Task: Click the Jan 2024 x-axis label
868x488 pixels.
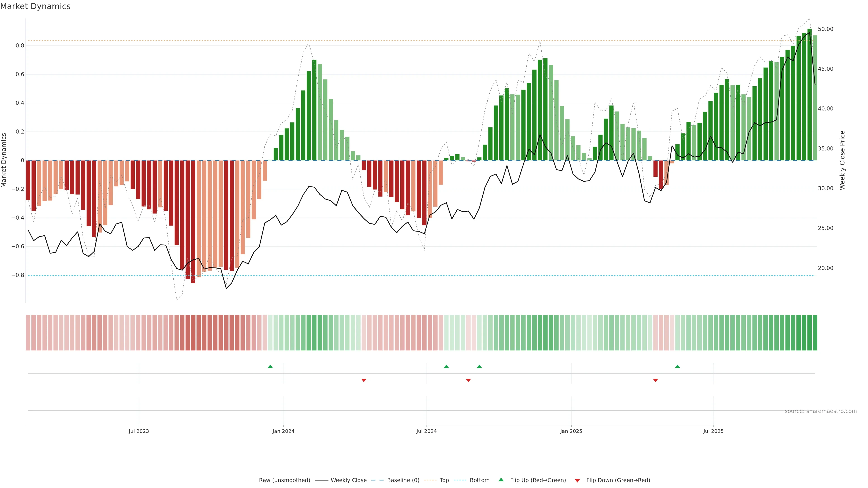Action: click(x=283, y=431)
